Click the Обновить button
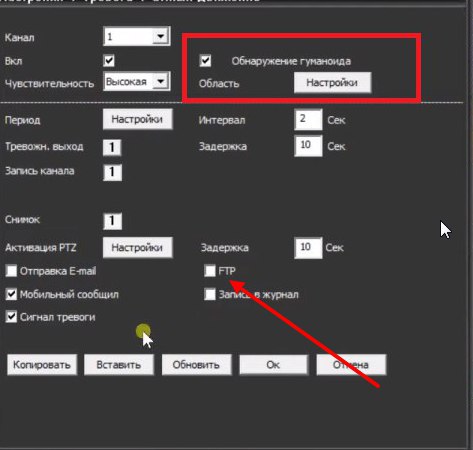The image size is (473, 450). (x=197, y=365)
